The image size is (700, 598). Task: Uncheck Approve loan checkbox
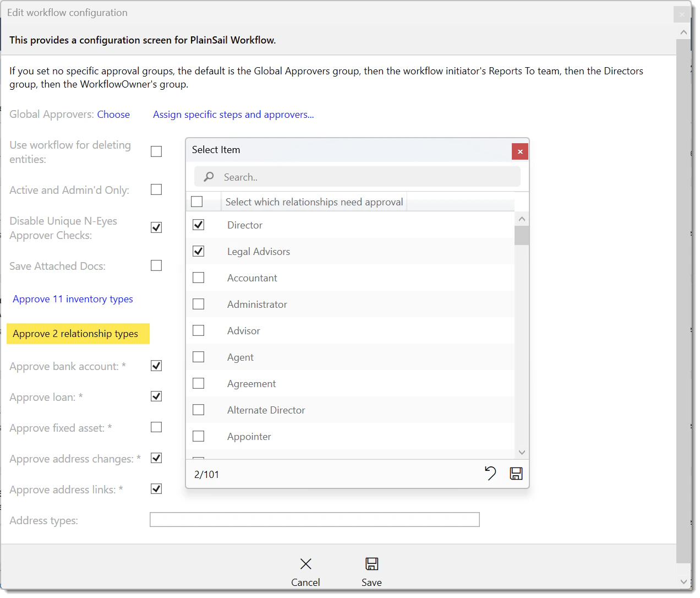(x=156, y=396)
